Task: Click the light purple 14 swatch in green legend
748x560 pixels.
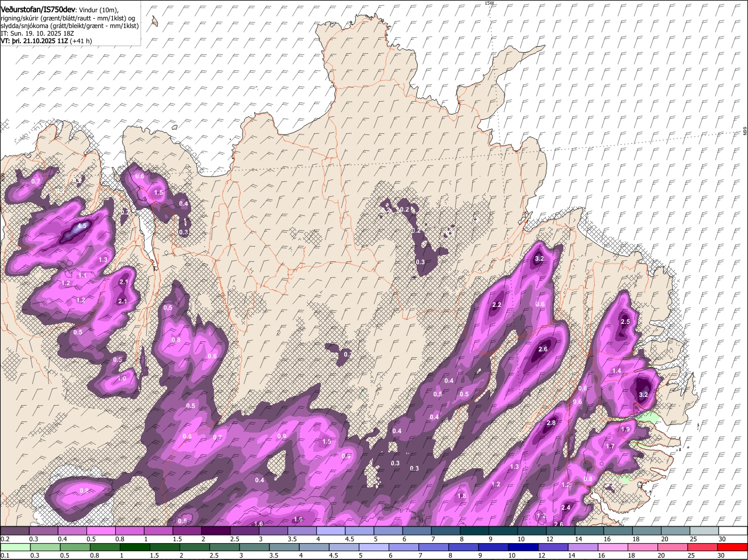Action: (583, 547)
